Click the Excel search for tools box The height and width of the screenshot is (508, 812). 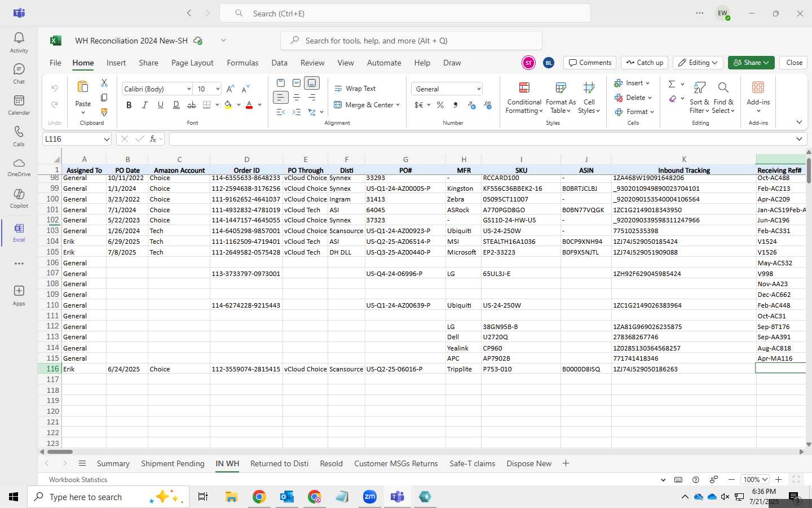[x=411, y=41]
